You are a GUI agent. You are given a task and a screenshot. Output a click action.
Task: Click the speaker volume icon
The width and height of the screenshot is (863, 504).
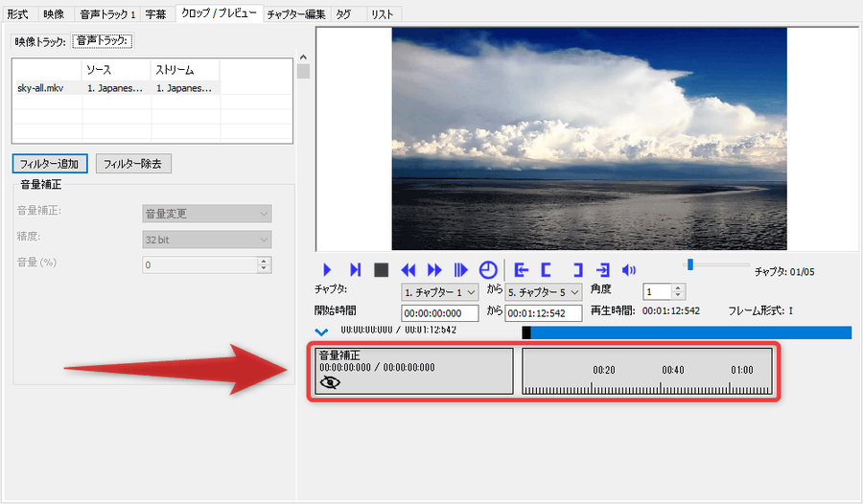(628, 269)
